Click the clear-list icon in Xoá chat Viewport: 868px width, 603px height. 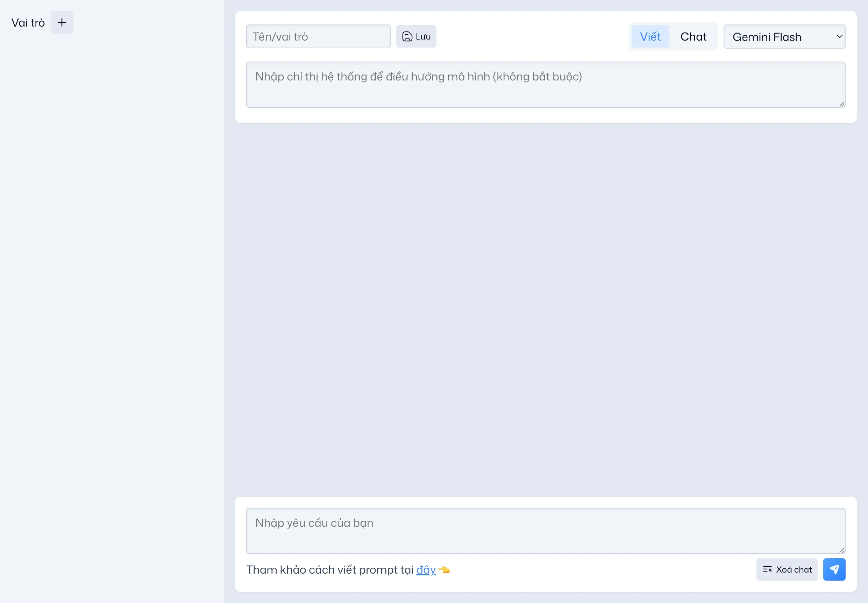click(x=767, y=569)
